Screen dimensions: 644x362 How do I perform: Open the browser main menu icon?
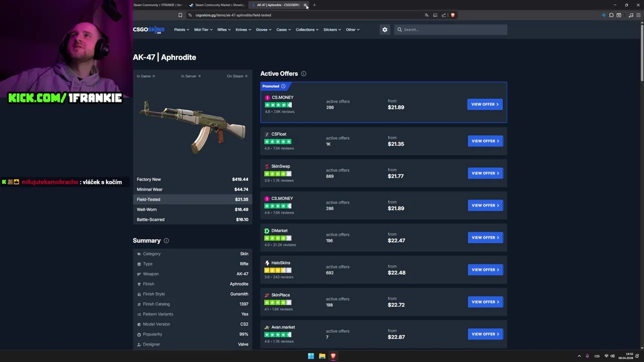638,15
